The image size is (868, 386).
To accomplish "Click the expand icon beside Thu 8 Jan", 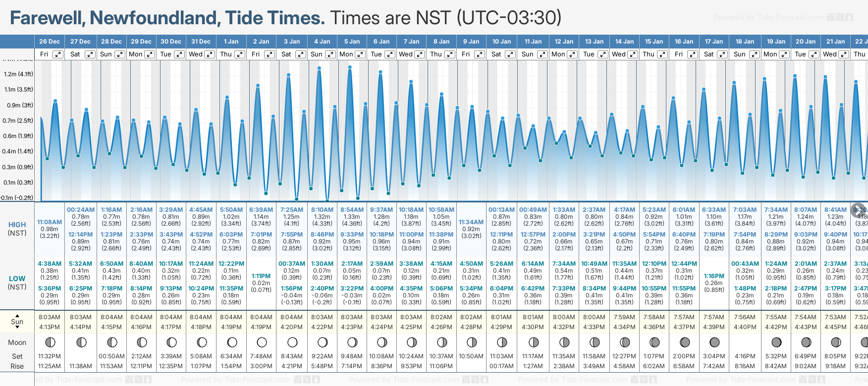I will tap(449, 54).
